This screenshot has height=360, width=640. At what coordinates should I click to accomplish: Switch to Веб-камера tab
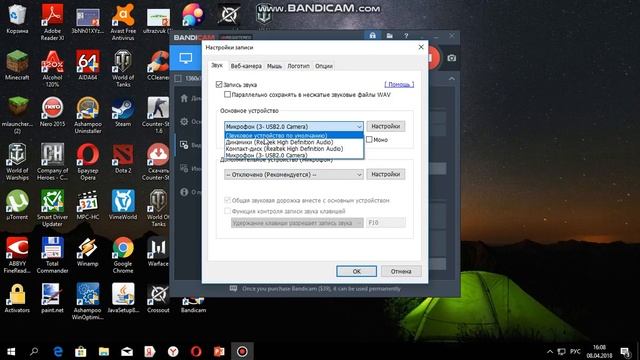pos(246,66)
